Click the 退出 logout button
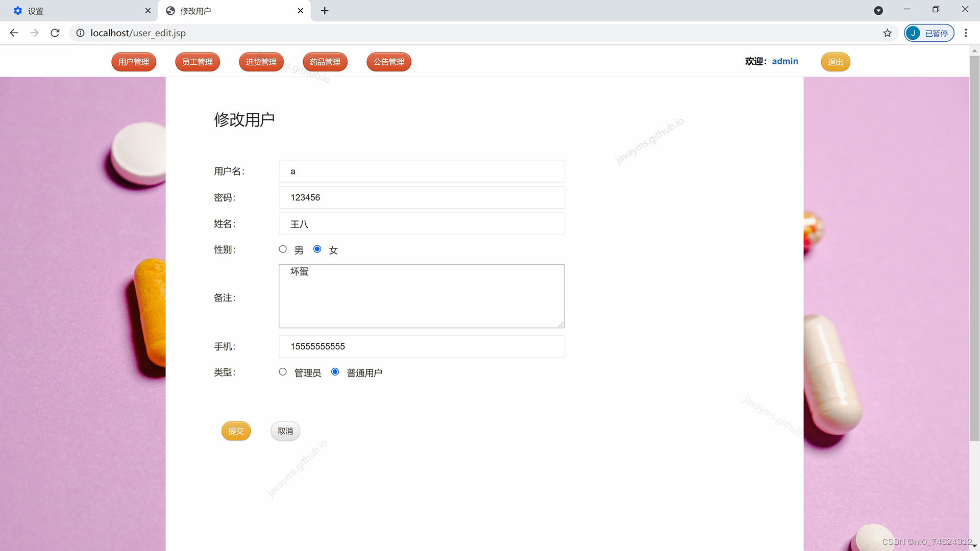Viewport: 980px width, 551px height. [836, 62]
